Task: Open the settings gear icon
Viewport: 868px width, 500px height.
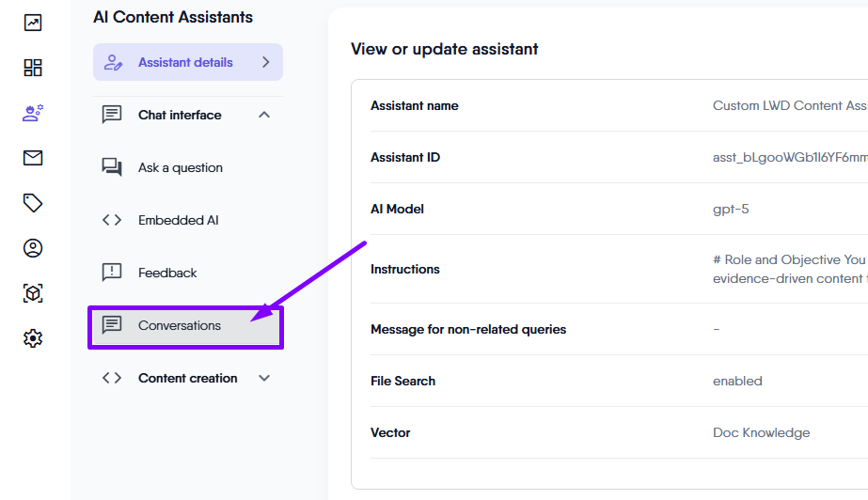Action: tap(33, 338)
